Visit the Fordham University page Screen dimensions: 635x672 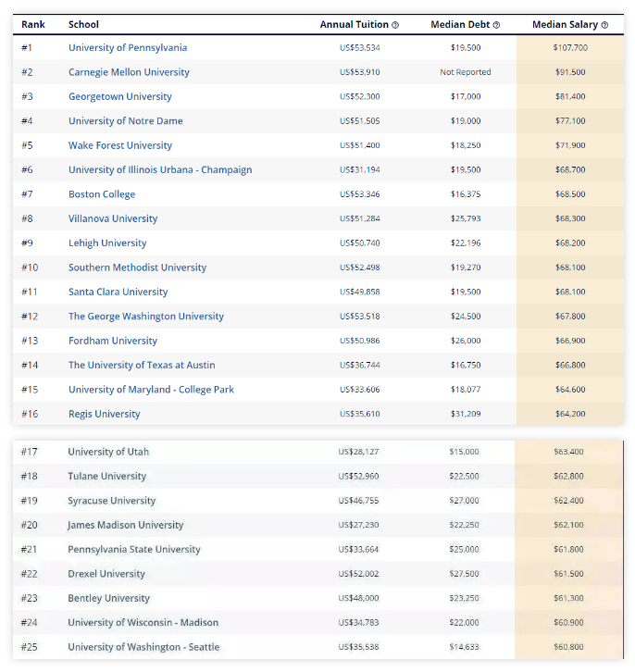pyautogui.click(x=113, y=341)
